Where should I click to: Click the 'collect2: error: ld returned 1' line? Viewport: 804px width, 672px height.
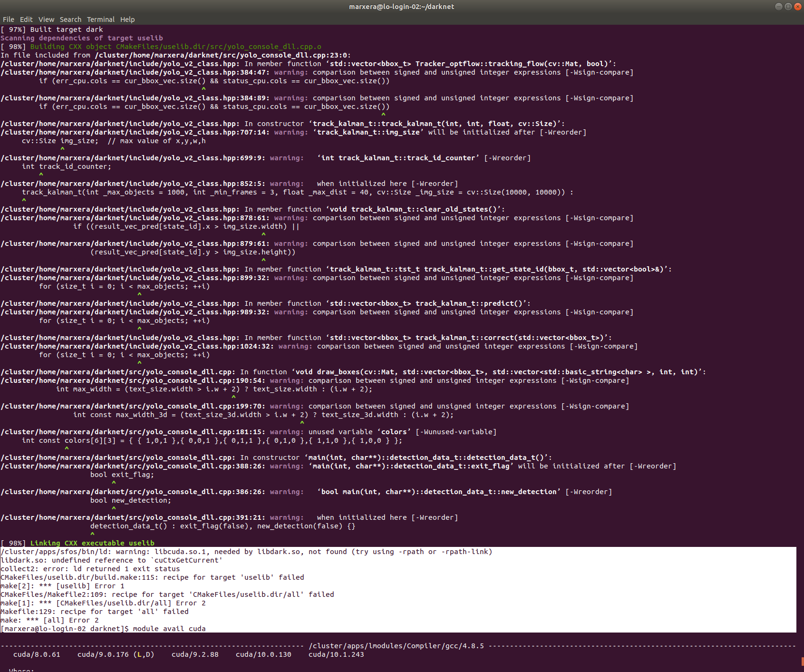pyautogui.click(x=90, y=569)
